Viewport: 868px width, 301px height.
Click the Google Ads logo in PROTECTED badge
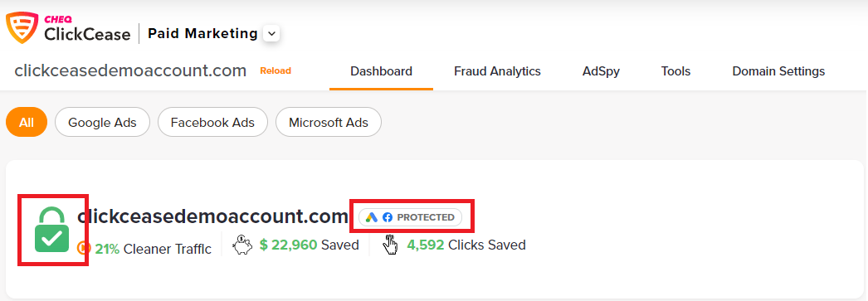coord(372,217)
